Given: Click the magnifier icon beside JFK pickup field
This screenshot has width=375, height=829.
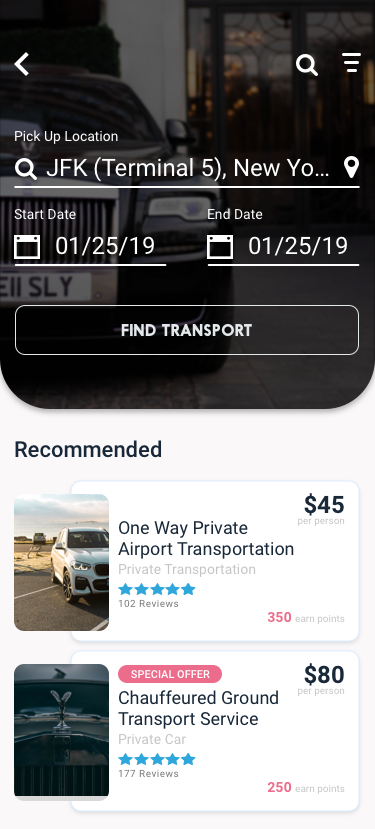Looking at the screenshot, I should (x=25, y=169).
